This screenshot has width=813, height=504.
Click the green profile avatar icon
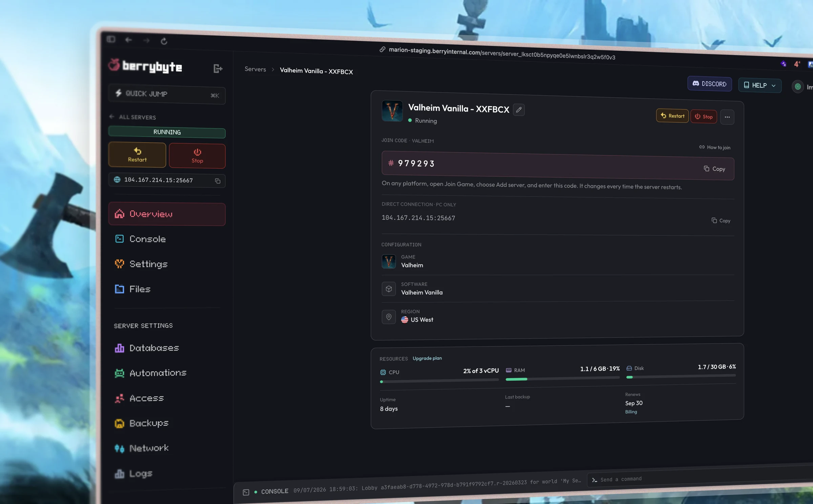pos(798,87)
